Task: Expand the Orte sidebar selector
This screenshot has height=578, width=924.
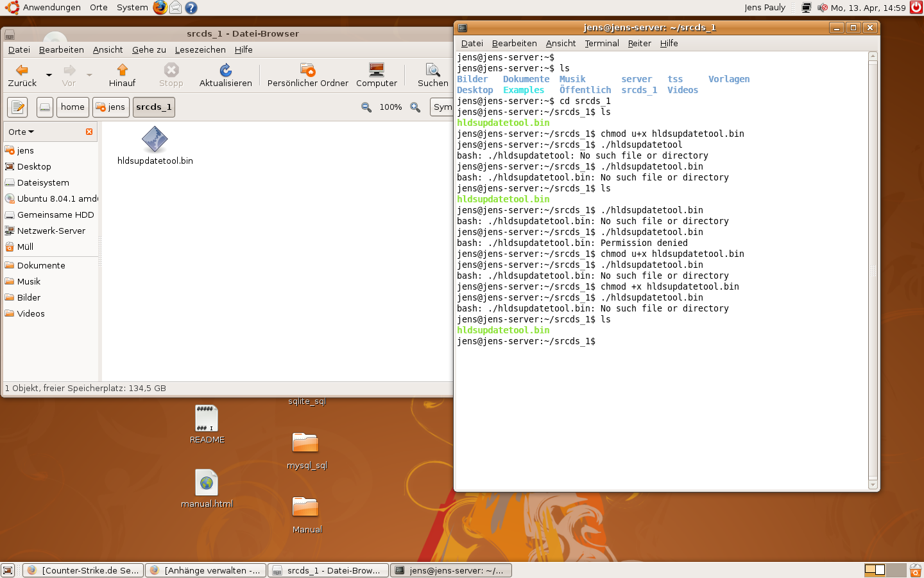Action: click(x=21, y=132)
